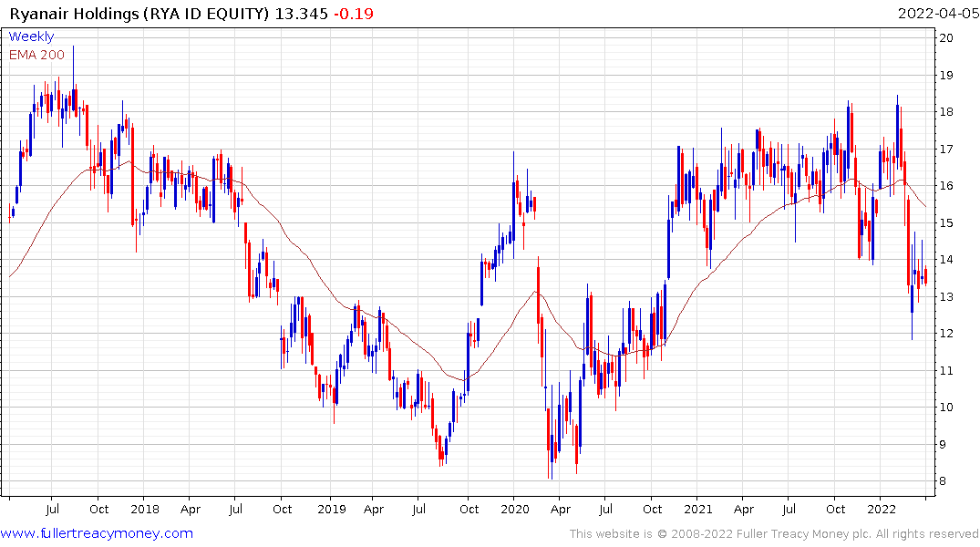Click the y-axis value 15
The image size is (980, 547).
tap(946, 222)
